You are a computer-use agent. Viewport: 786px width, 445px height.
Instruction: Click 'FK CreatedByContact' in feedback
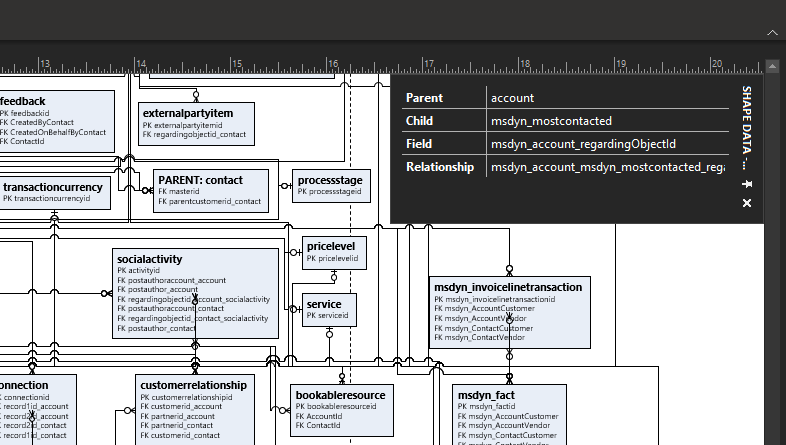pos(37,122)
